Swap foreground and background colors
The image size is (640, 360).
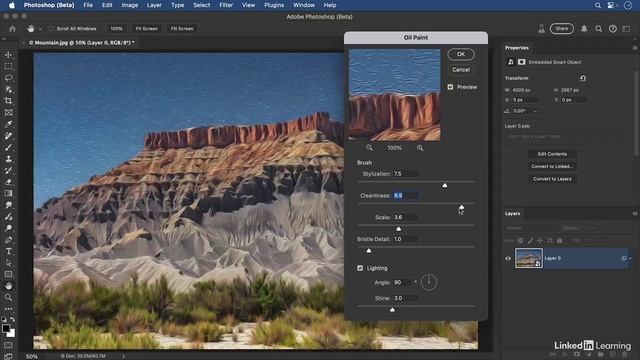13,319
